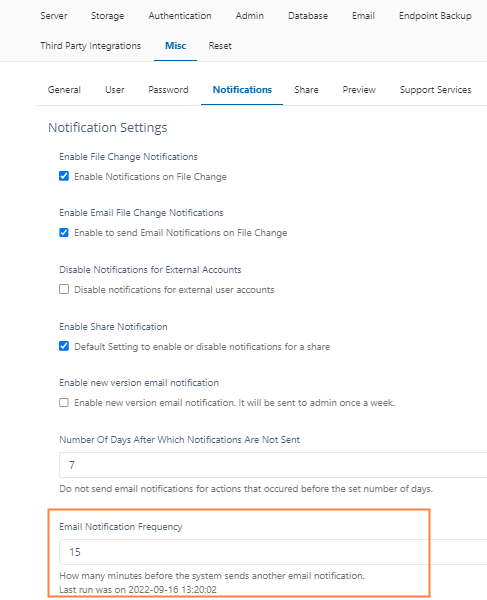Open the Preview sub-tab
The width and height of the screenshot is (487, 600).
tap(359, 90)
